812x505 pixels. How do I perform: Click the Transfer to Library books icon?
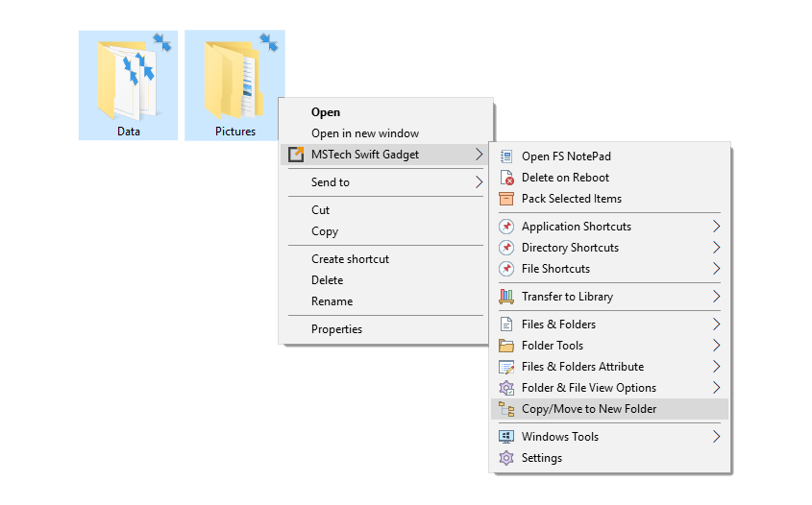506,297
